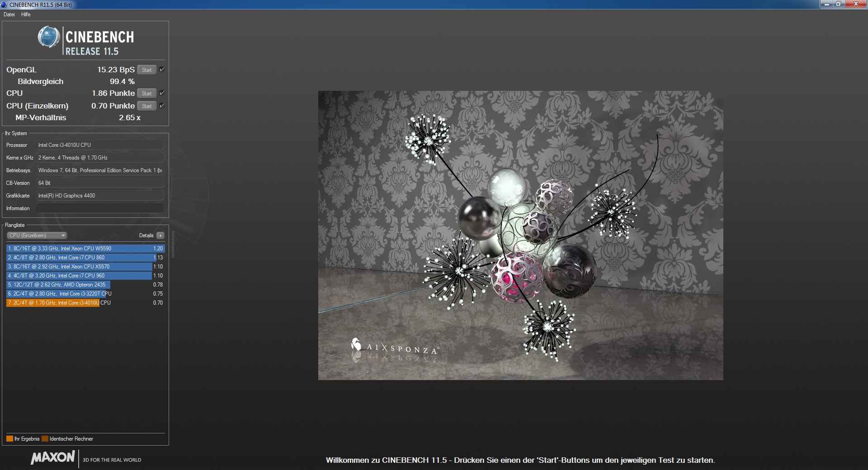The height and width of the screenshot is (470, 868).
Task: Click the 2.65 x MP-Verhältnis value
Action: (130, 117)
